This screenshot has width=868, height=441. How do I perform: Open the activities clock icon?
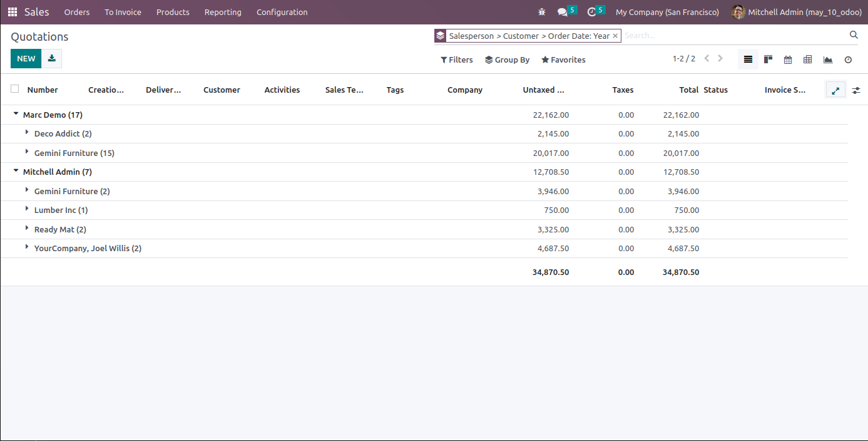tap(591, 12)
